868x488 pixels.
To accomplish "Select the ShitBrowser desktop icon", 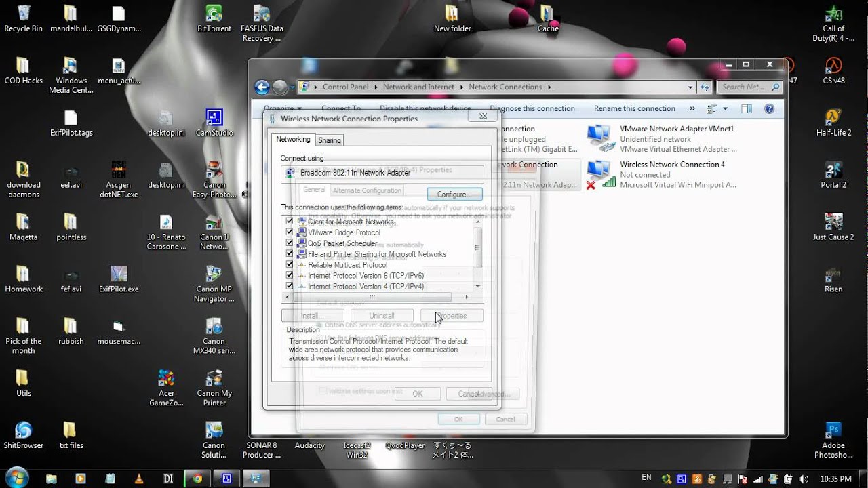I will [23, 435].
